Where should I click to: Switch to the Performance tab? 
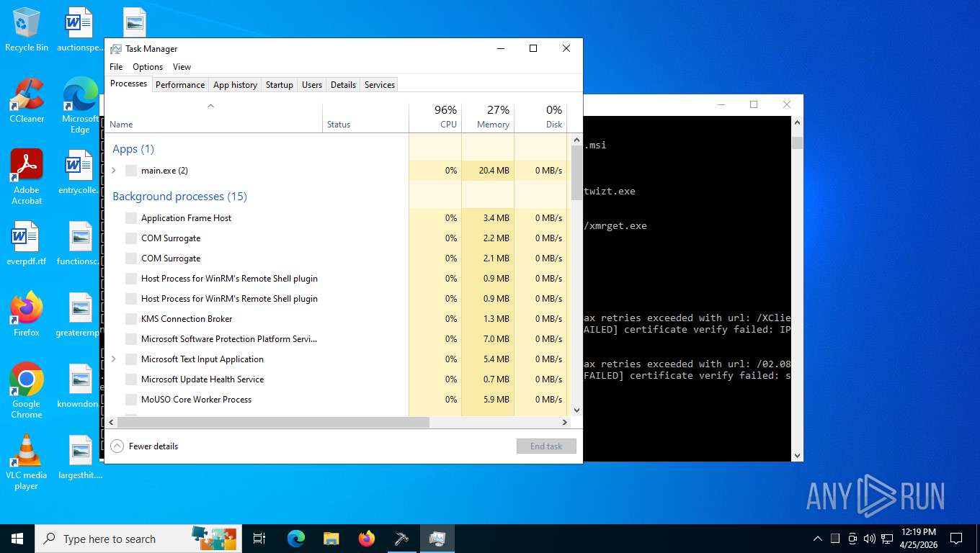pyautogui.click(x=180, y=85)
